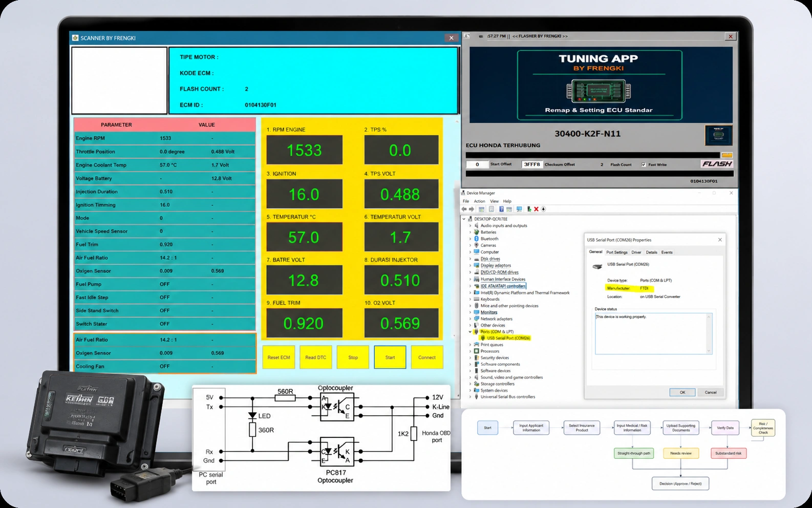
Task: Click the Checksum Offset input field
Action: click(532, 164)
